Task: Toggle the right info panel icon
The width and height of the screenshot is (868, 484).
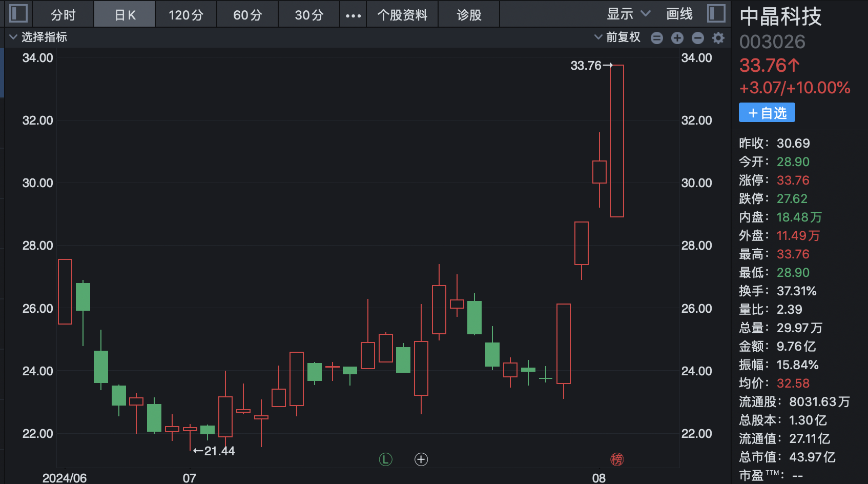Action: [716, 13]
